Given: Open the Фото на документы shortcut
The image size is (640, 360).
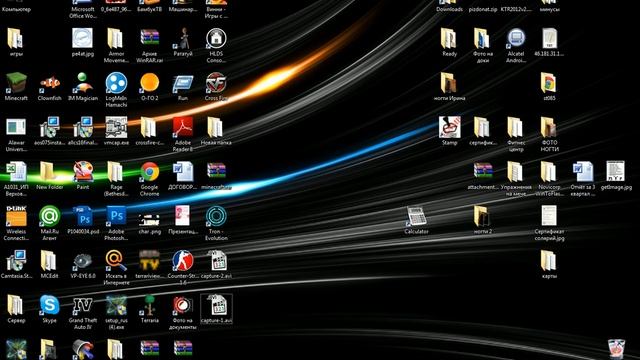Looking at the screenshot, I should [183, 305].
